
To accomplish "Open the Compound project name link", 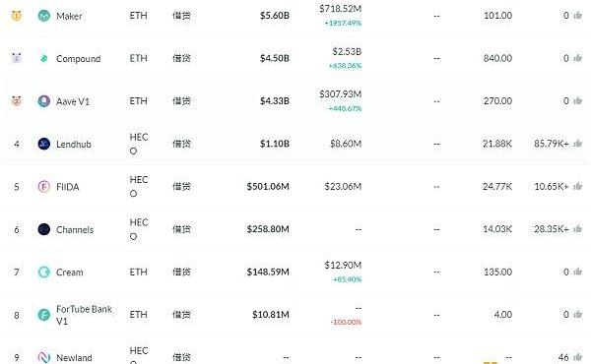I will point(79,59).
